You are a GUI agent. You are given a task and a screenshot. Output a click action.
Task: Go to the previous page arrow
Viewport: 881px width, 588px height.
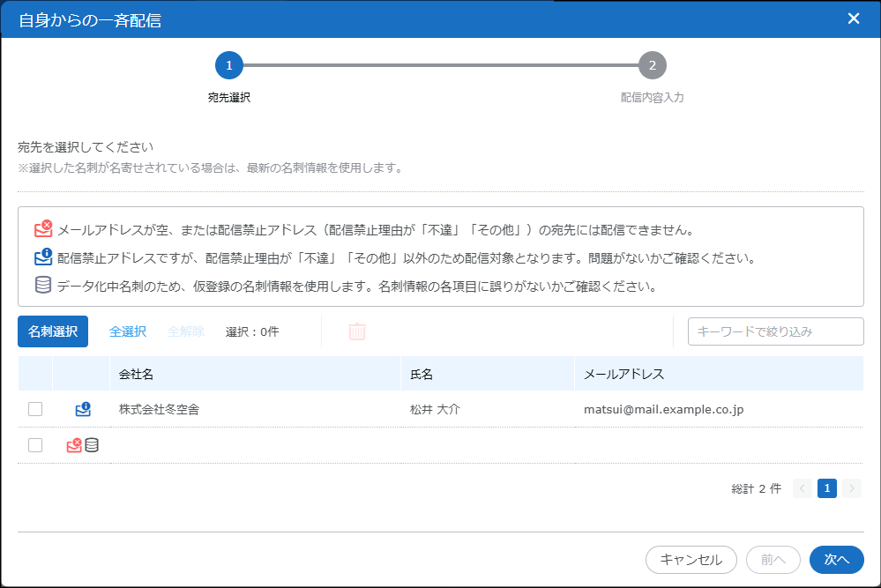802,488
